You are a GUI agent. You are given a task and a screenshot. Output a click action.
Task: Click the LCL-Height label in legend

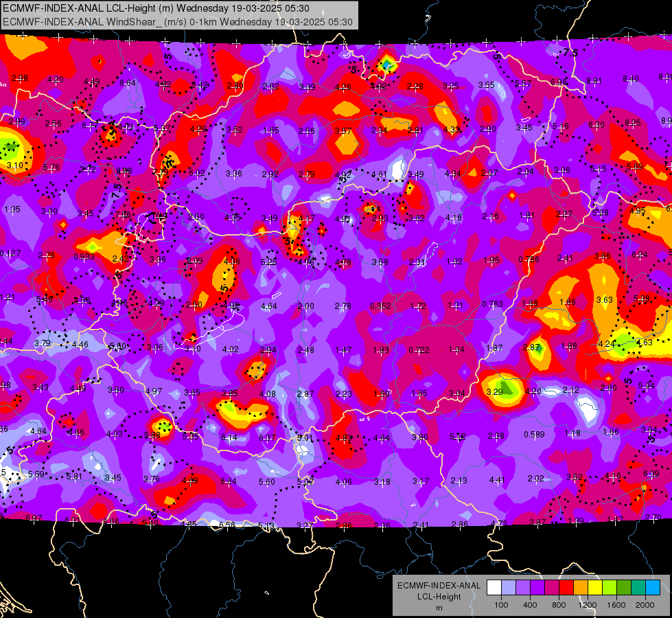(x=439, y=597)
